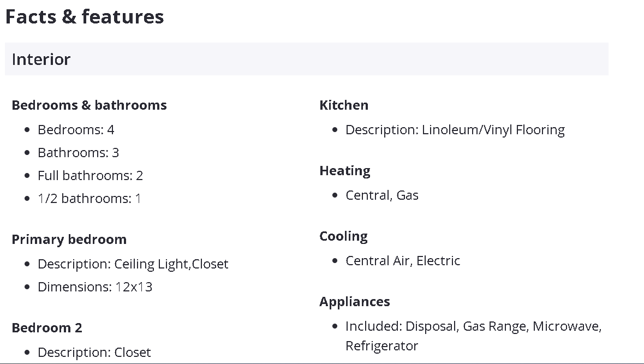Select the Interior section header bar

(306, 59)
